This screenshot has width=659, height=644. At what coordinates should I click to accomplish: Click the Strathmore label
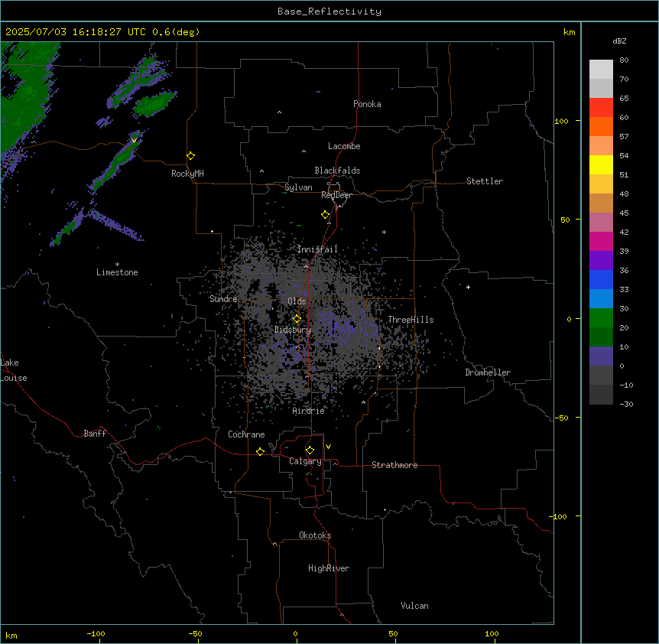tap(394, 465)
